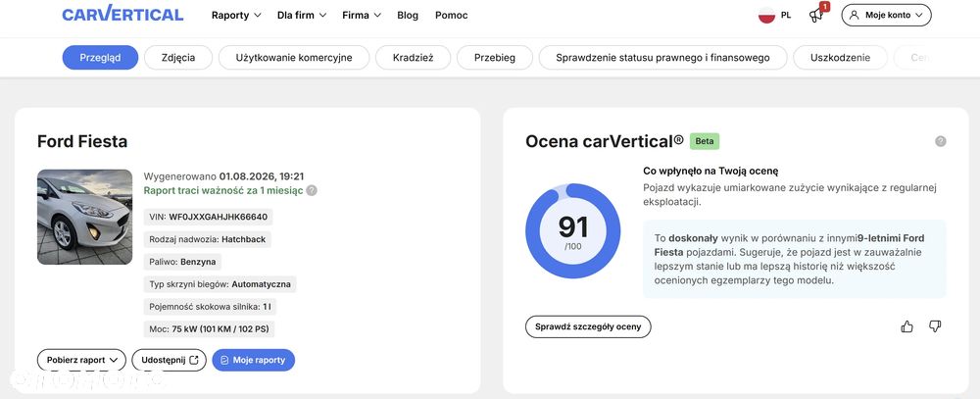Click Sprawdź szczegóły oceny button
The height and width of the screenshot is (399, 980).
pyautogui.click(x=588, y=326)
